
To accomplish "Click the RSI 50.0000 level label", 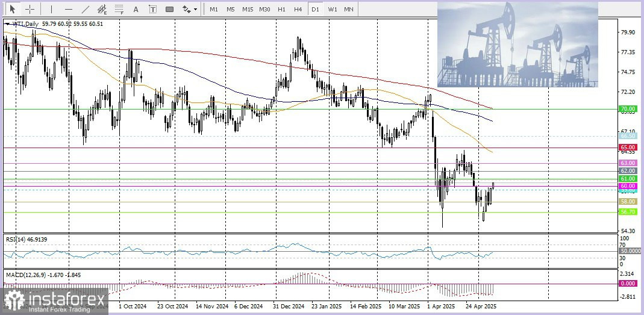I will click(x=630, y=251).
